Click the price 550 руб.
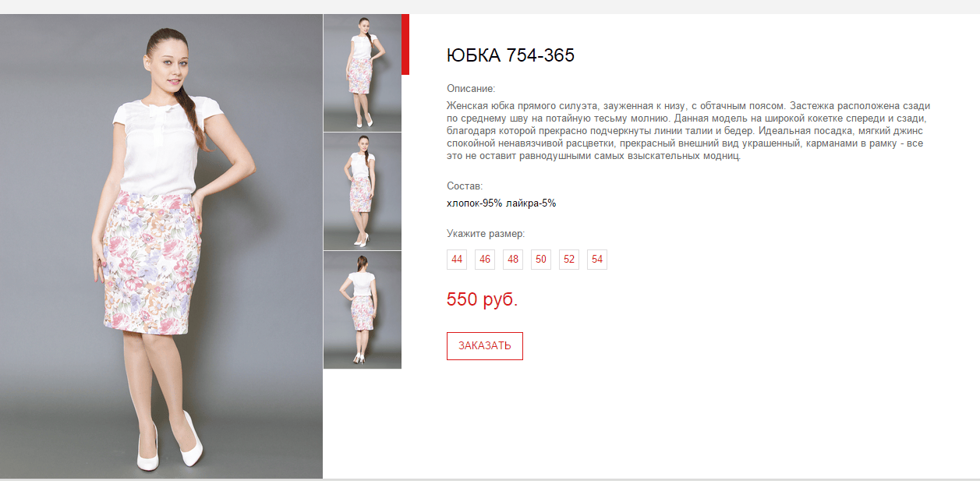The image size is (980, 481). tap(482, 299)
